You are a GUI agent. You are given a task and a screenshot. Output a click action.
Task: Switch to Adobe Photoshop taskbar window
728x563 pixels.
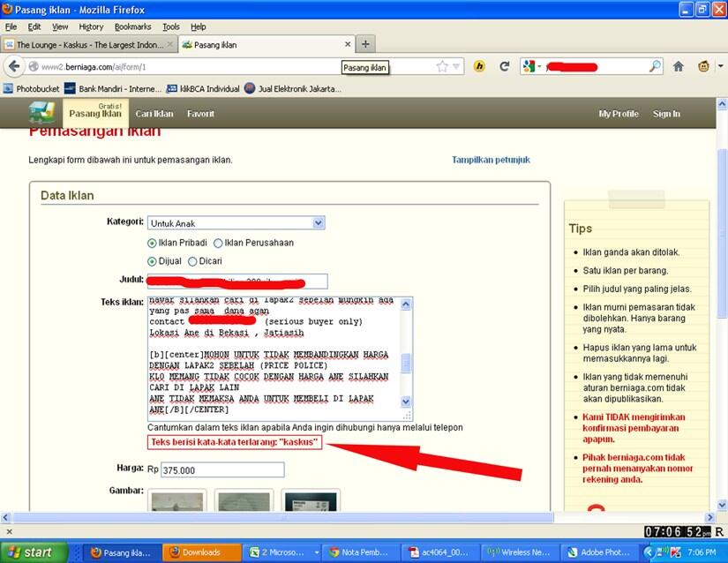click(x=600, y=552)
